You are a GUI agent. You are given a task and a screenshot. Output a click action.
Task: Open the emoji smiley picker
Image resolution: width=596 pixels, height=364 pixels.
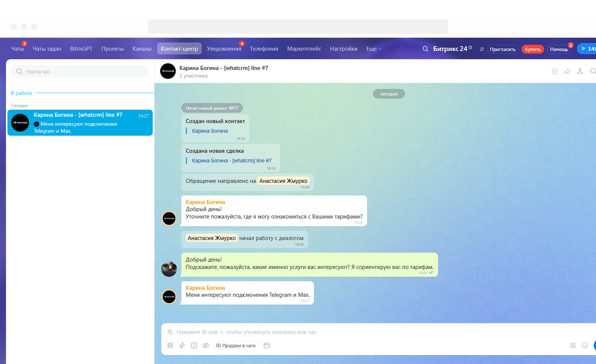coord(585,345)
